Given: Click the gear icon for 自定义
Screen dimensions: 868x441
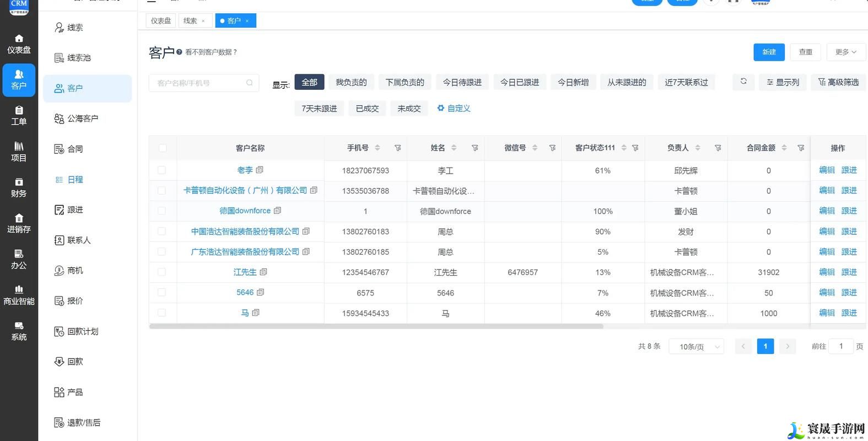Looking at the screenshot, I should [x=440, y=108].
